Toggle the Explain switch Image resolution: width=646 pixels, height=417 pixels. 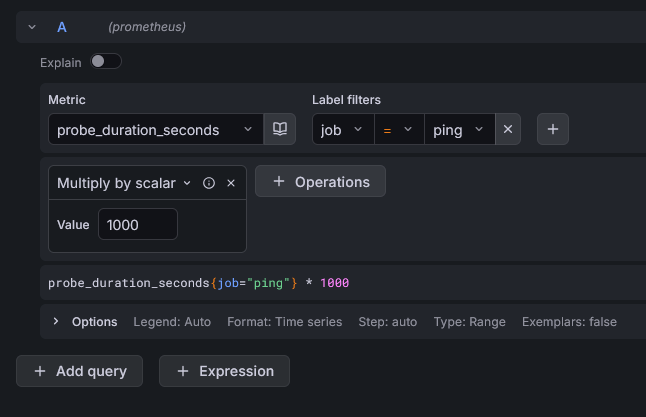[x=105, y=62]
